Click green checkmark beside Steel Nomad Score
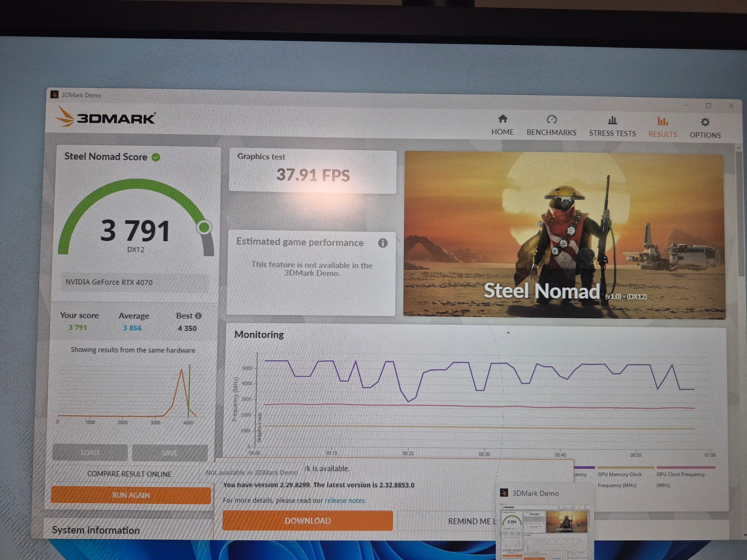 (156, 157)
